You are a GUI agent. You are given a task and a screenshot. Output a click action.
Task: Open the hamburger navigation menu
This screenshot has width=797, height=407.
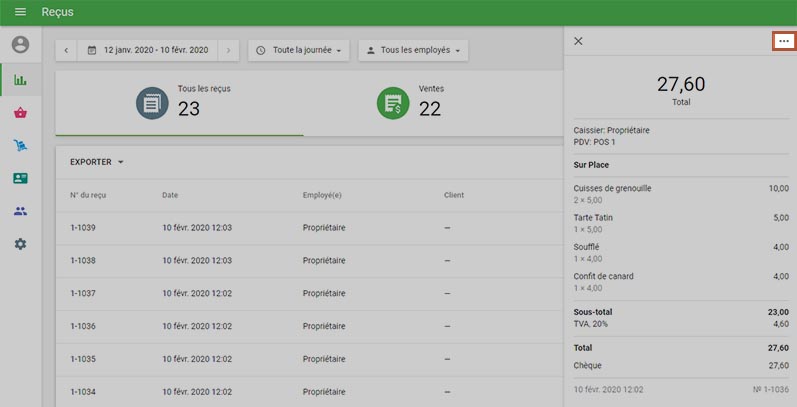(x=20, y=12)
